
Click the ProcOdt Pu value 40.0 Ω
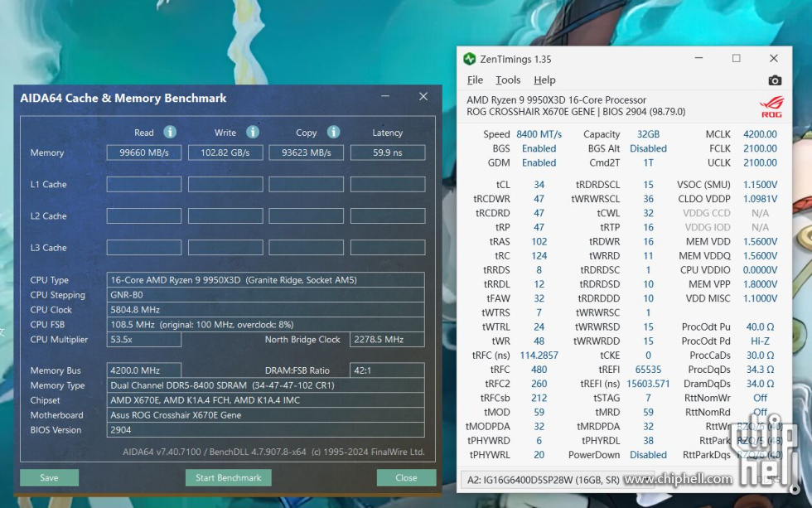(761, 327)
